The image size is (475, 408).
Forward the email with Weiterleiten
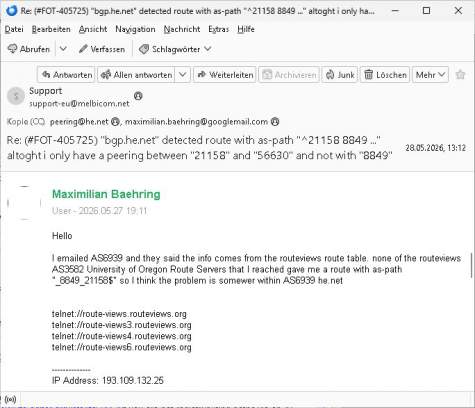tap(225, 75)
